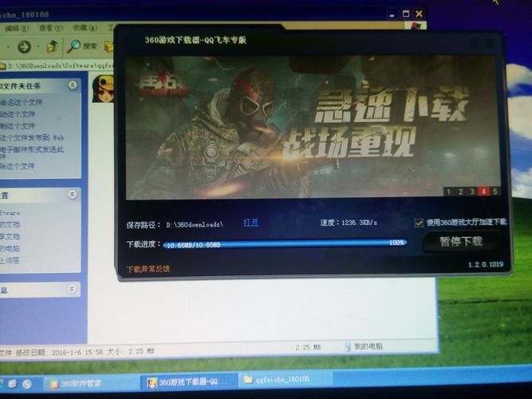Image resolution: width=532 pixels, height=399 pixels.
Task: Minimize the qqfeiche_160106 Explorer window
Action: click(392, 14)
